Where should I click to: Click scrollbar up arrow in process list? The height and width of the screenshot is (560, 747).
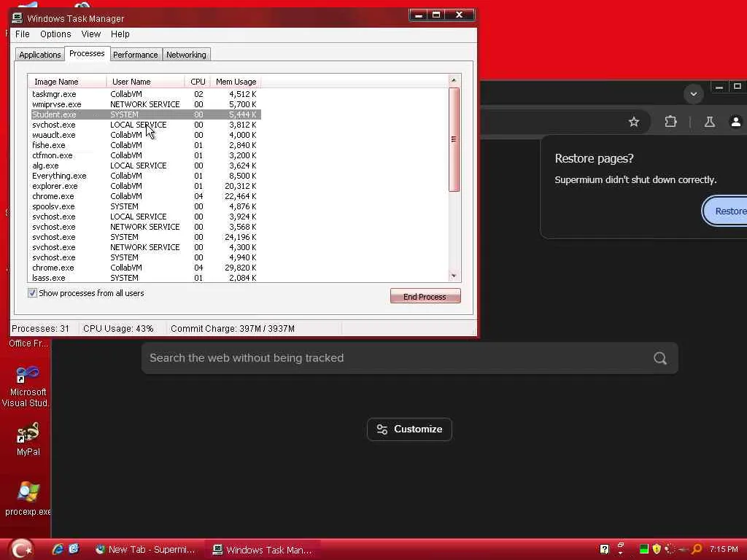coord(454,80)
